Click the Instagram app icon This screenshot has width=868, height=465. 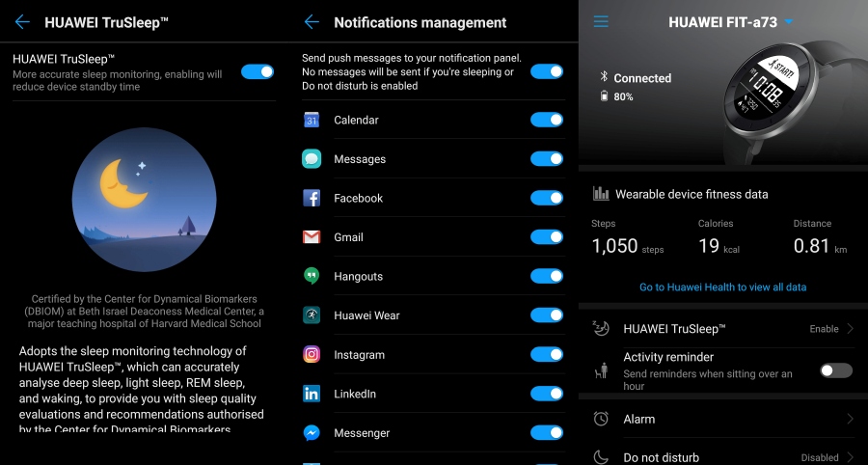(312, 354)
